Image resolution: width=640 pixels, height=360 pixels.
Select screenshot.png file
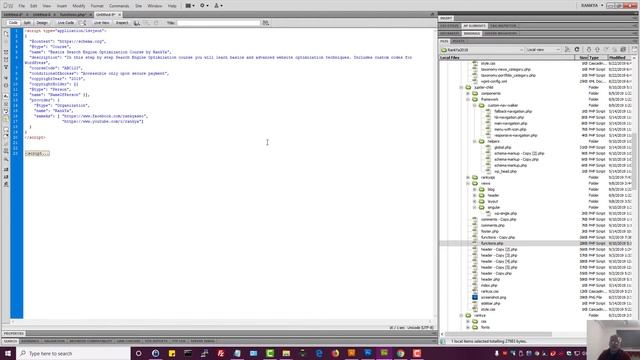coord(493,298)
